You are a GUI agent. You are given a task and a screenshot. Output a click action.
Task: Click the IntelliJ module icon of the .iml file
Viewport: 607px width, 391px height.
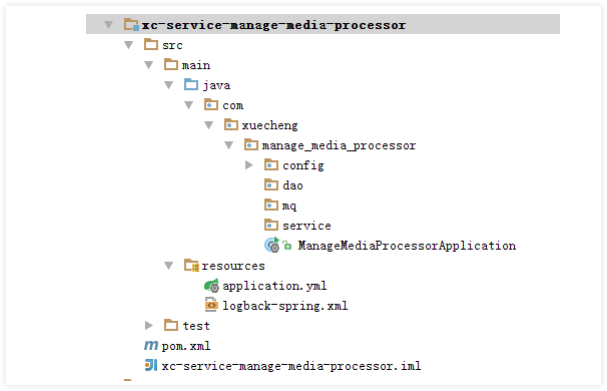tap(151, 365)
